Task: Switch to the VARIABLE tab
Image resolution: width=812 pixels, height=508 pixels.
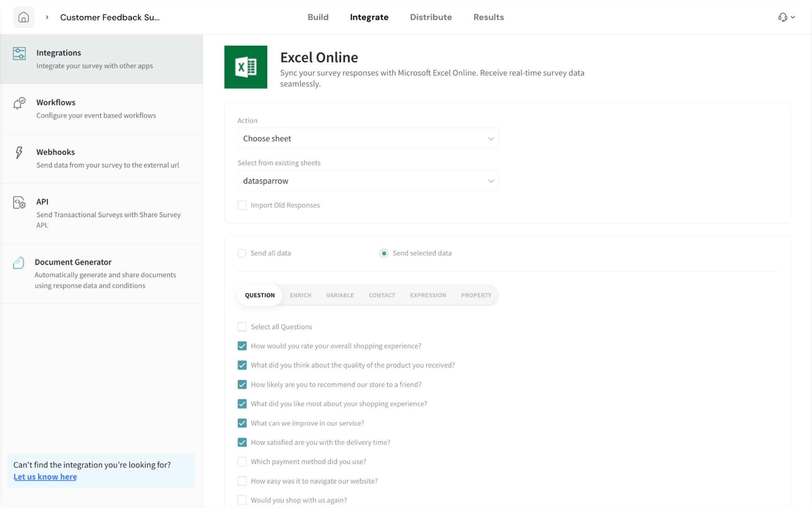Action: pos(340,295)
